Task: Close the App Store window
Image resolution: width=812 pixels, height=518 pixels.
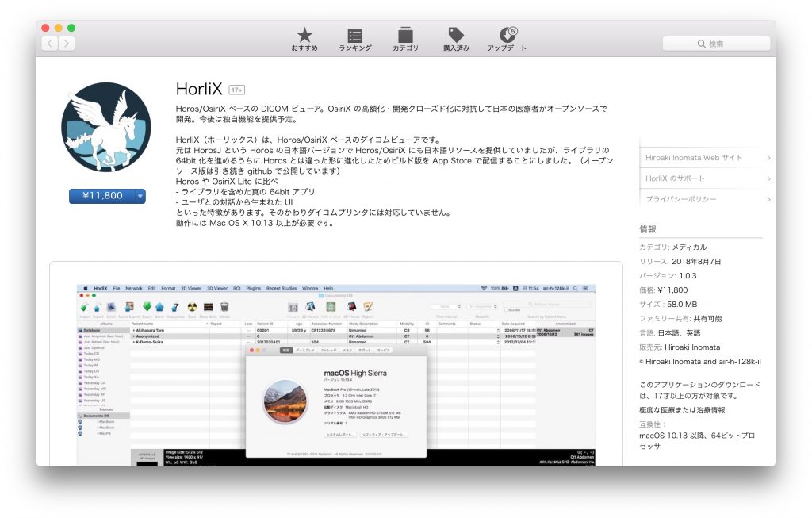Action: click(46, 28)
